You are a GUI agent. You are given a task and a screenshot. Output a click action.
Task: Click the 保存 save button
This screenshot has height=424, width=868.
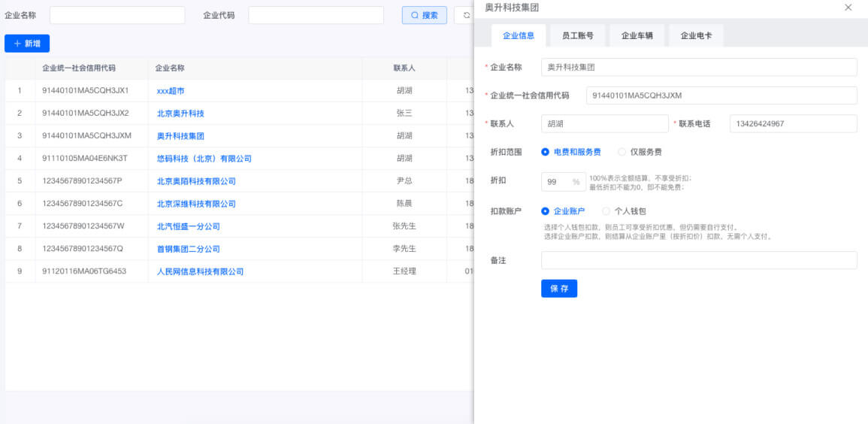pos(559,289)
